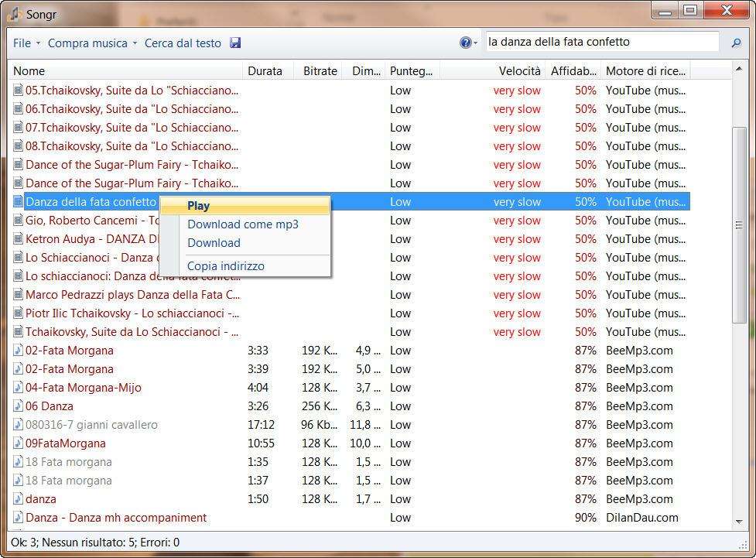The height and width of the screenshot is (558, 756).
Task: Click duration 17:12 cell
Action: (x=261, y=424)
